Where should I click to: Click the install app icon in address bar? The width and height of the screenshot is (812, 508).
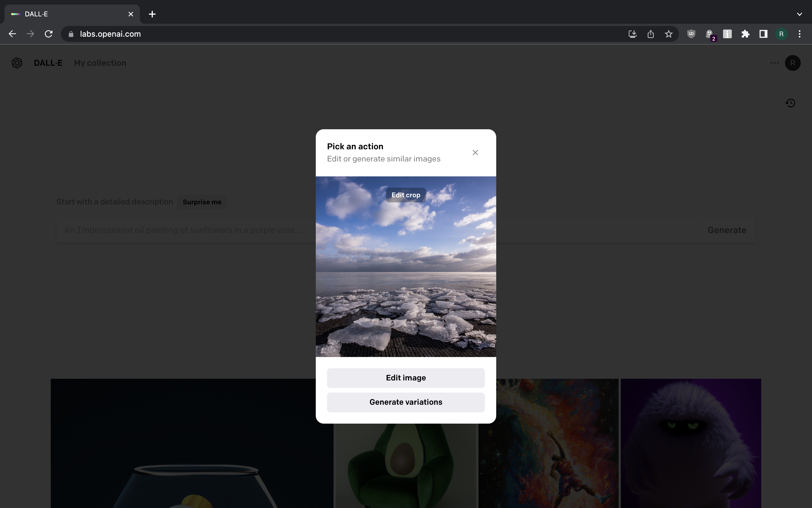click(x=632, y=34)
